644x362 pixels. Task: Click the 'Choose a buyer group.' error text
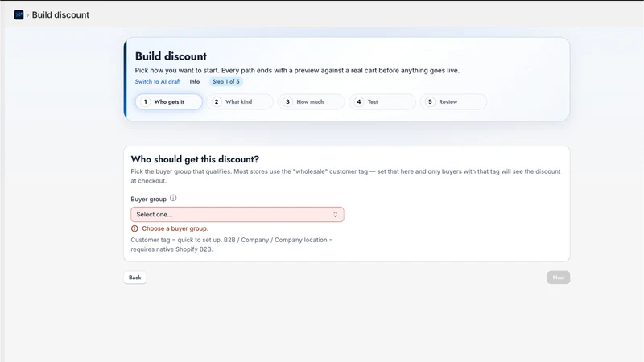coord(175,228)
